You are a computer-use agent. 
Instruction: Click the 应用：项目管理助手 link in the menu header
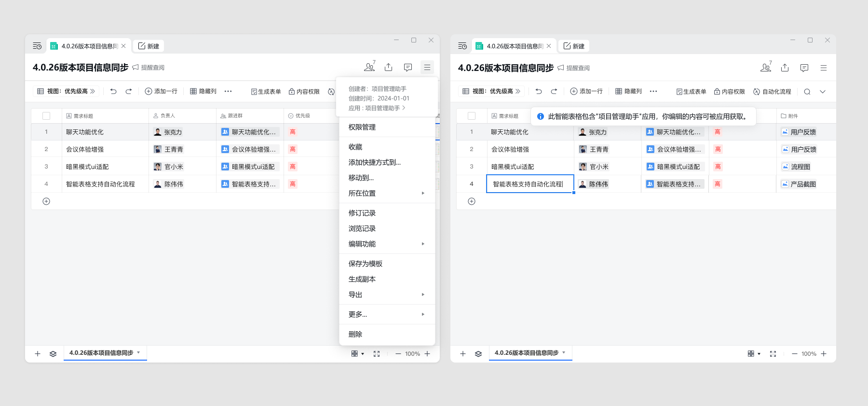coord(377,108)
